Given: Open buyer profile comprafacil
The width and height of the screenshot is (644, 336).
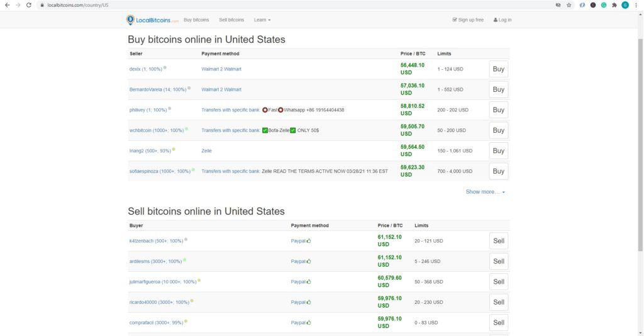Looking at the screenshot, I should point(156,322).
